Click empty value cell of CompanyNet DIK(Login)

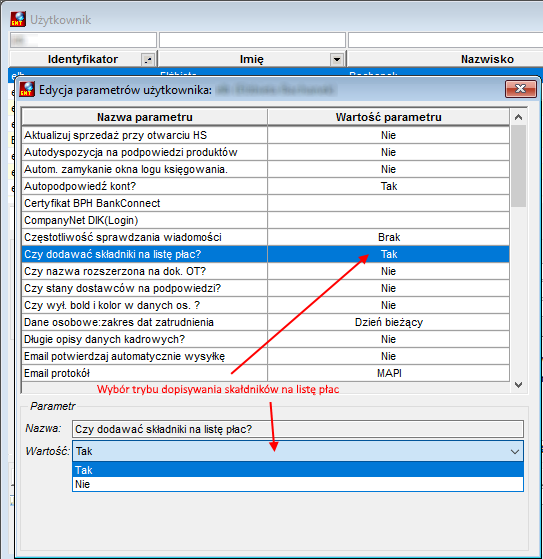(x=389, y=220)
